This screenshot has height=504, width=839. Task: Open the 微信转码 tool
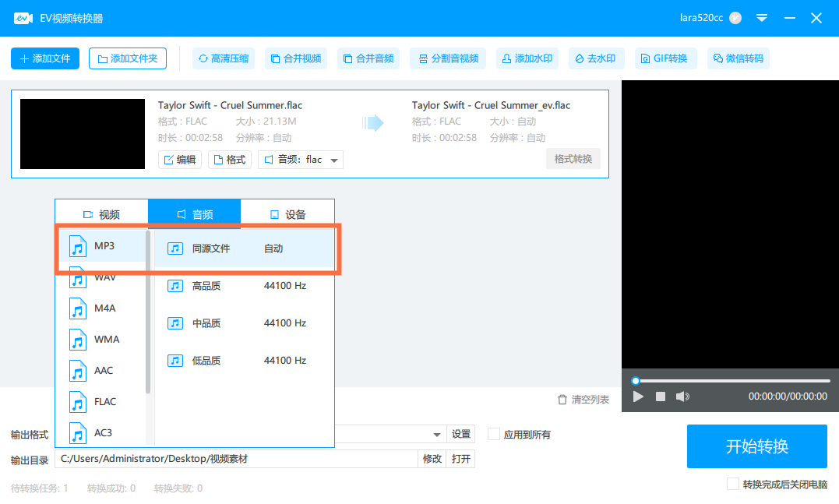click(x=739, y=58)
